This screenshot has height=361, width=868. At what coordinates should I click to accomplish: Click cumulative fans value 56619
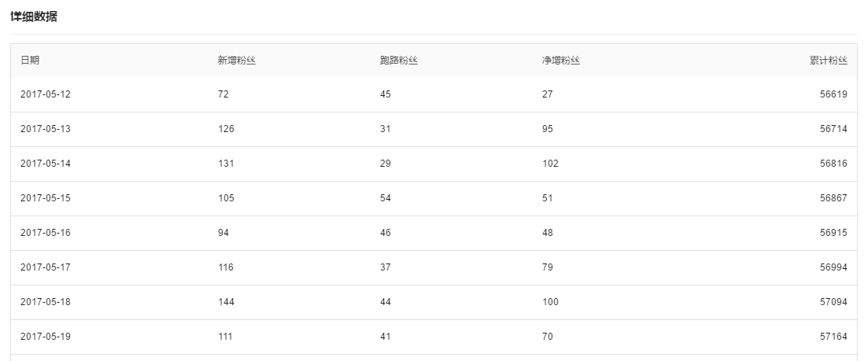click(833, 94)
